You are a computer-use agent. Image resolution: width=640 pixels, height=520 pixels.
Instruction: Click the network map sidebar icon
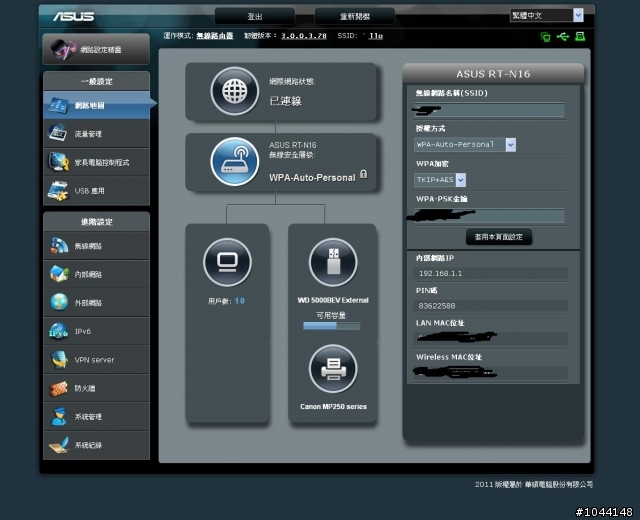coord(58,105)
